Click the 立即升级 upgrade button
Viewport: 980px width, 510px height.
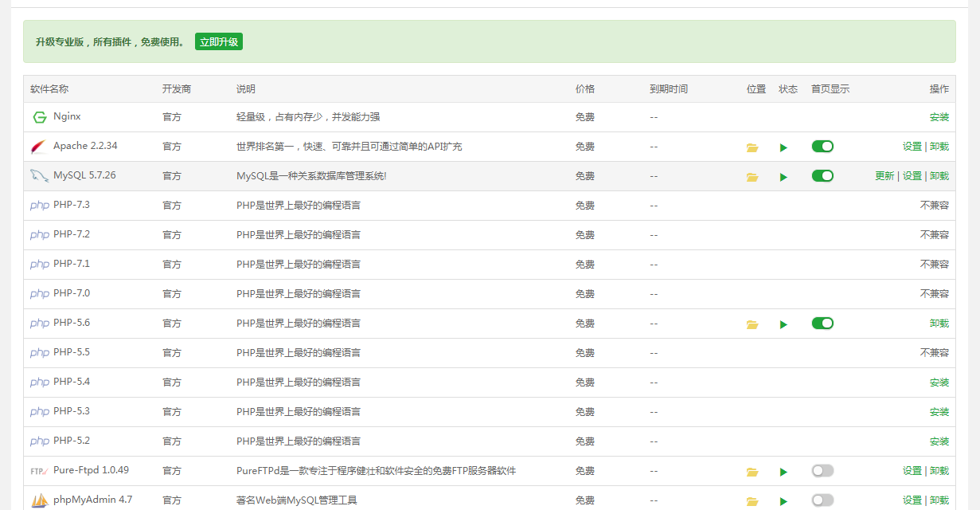coord(219,41)
